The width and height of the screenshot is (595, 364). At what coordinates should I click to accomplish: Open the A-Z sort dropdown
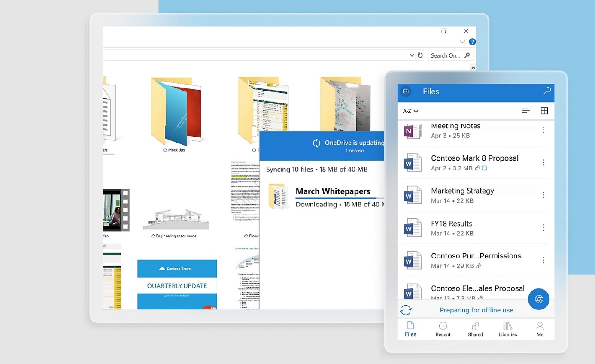(x=410, y=111)
